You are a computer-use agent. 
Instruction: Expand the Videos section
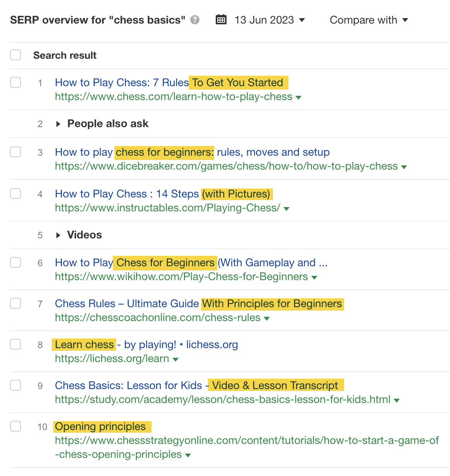click(59, 235)
